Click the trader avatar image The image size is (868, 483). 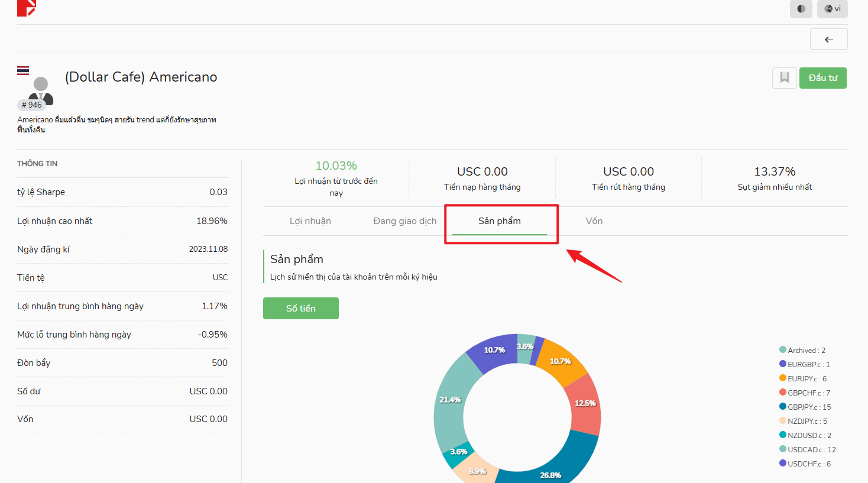[x=41, y=92]
